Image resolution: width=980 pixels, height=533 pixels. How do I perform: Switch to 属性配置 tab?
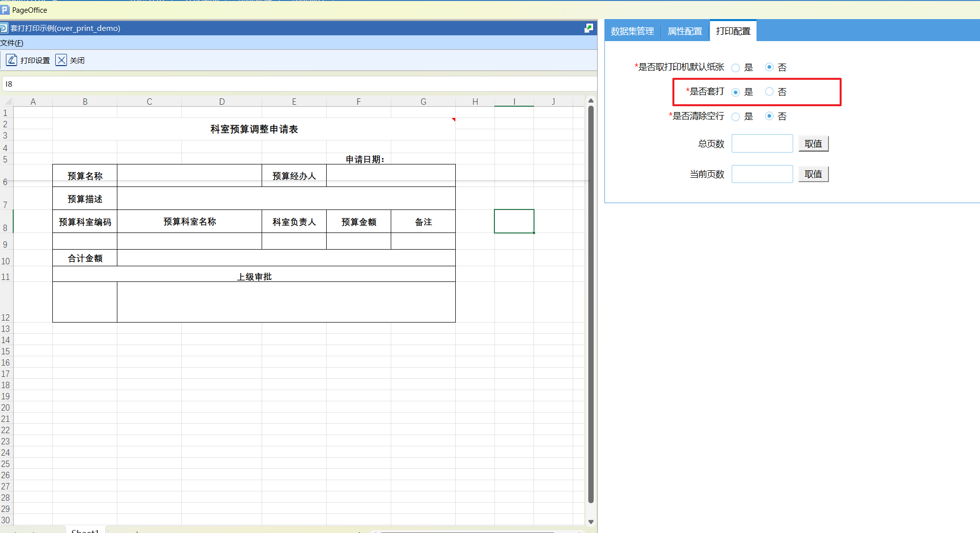(x=685, y=31)
